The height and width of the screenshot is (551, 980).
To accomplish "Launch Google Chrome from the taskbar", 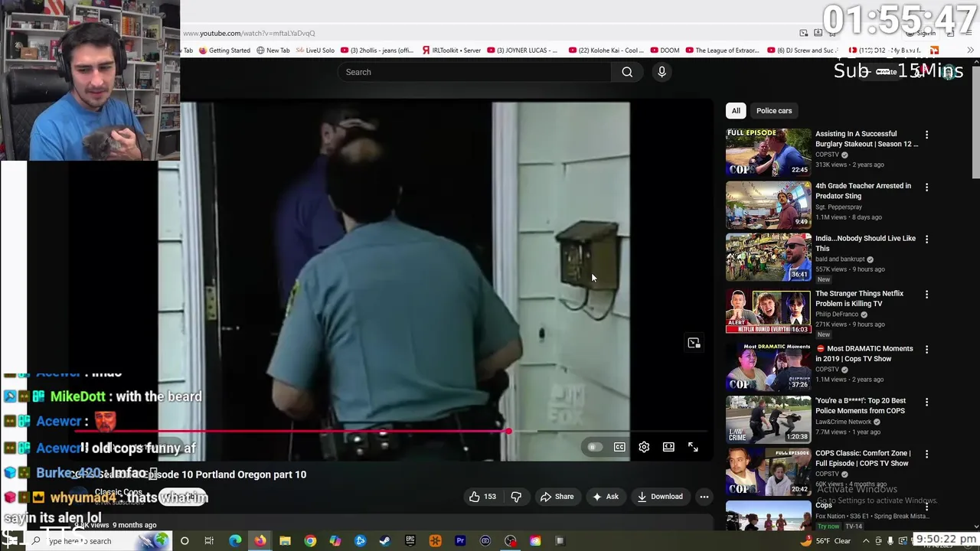I will click(310, 541).
